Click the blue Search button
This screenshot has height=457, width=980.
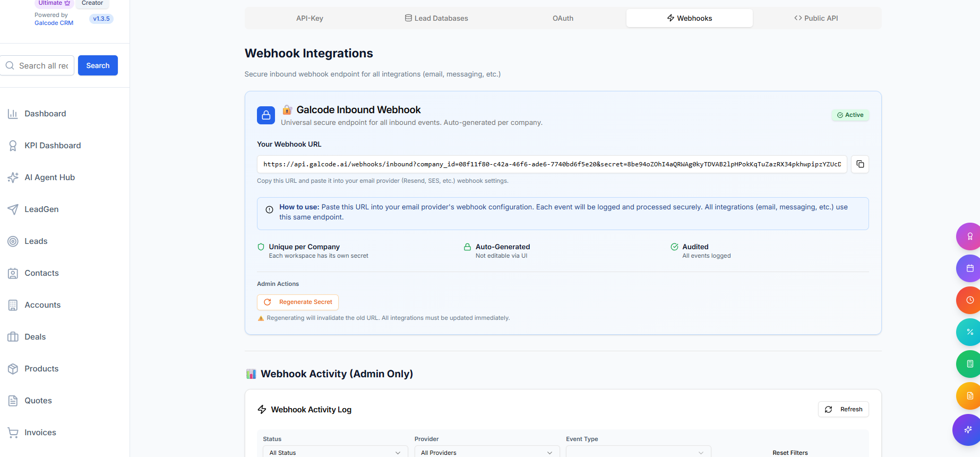[98, 65]
